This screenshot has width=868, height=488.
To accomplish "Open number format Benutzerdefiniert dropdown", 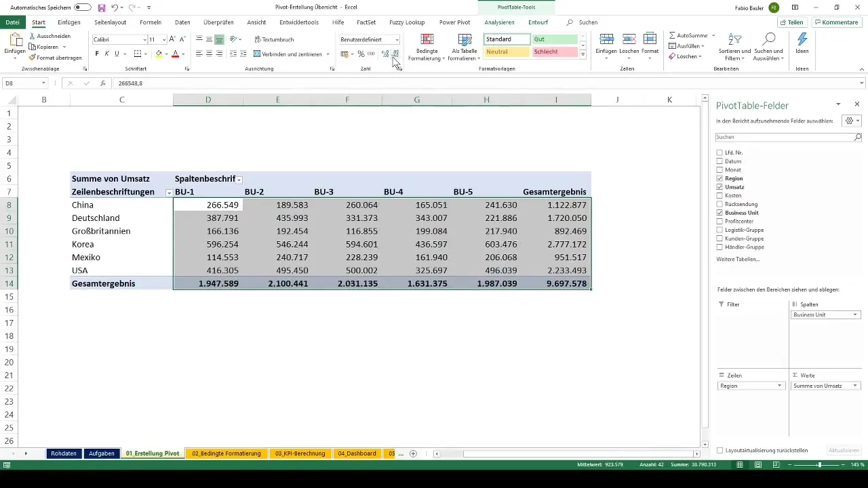I will pyautogui.click(x=397, y=39).
